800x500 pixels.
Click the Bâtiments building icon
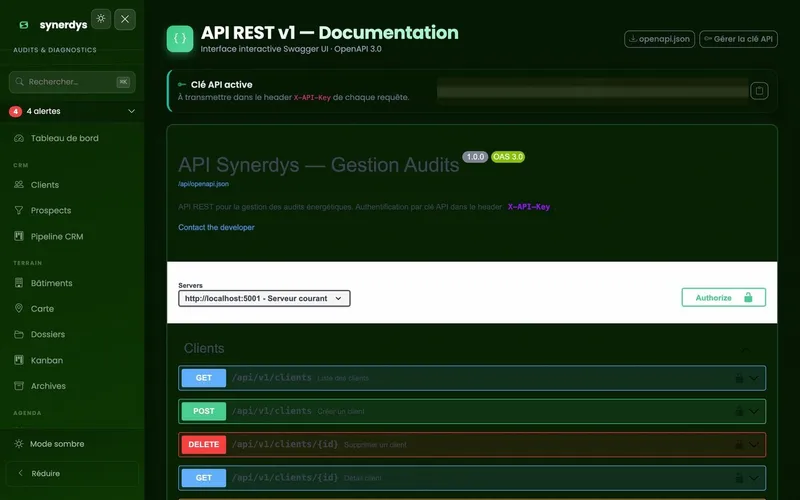(19, 283)
